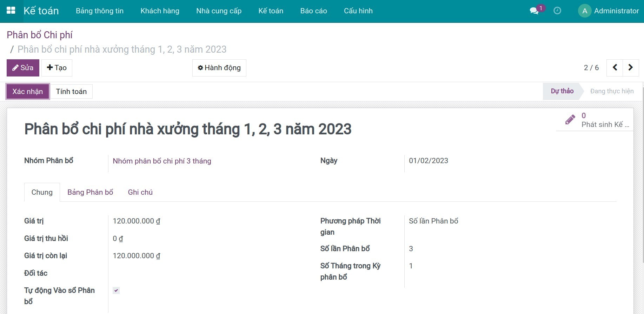Switch to Ghi chú tab
The image size is (644, 314).
click(x=140, y=192)
